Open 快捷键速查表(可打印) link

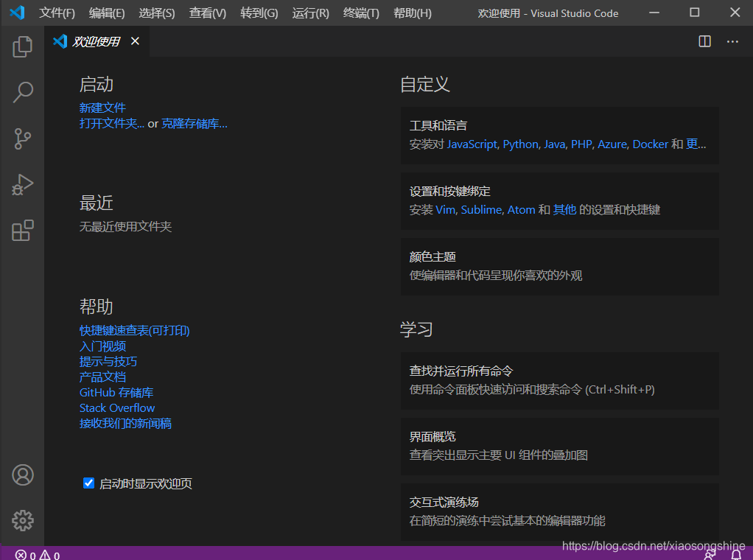point(134,330)
